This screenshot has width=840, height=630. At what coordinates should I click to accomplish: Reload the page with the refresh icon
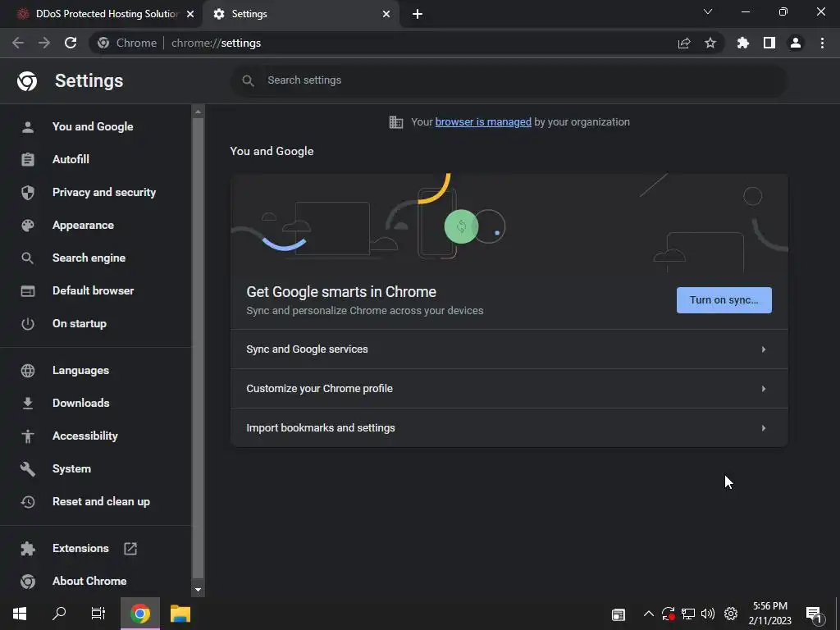pyautogui.click(x=71, y=43)
